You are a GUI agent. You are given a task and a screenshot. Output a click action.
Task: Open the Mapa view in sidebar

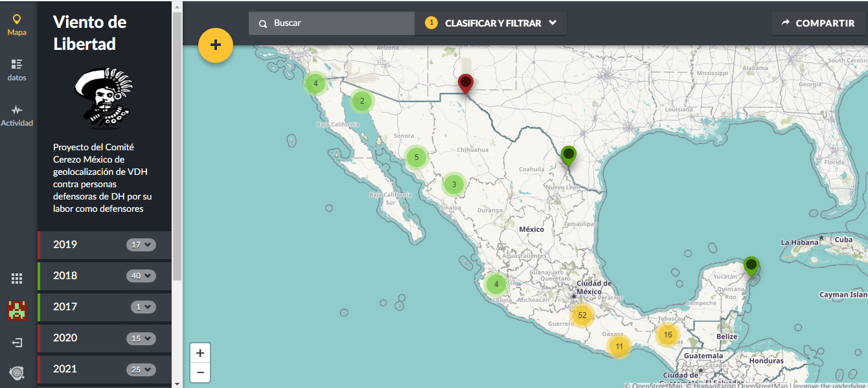pos(17,25)
